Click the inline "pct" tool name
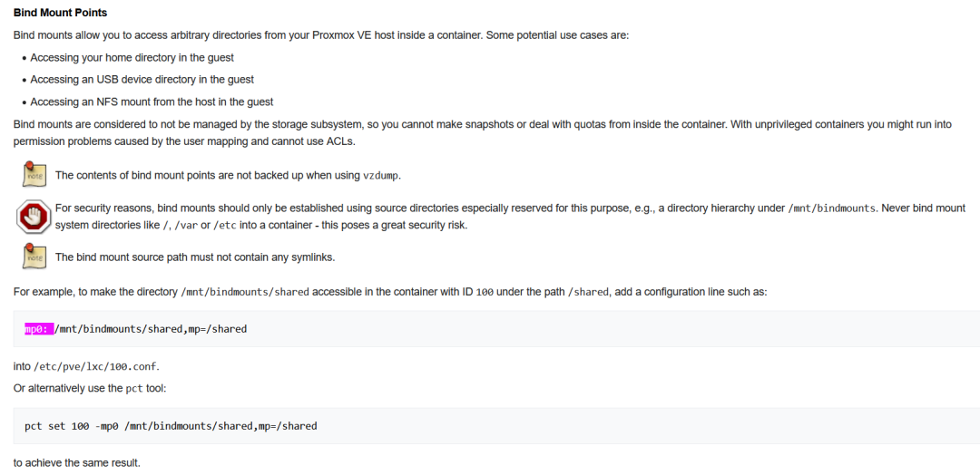Viewport: 980px width, 475px height. [134, 389]
